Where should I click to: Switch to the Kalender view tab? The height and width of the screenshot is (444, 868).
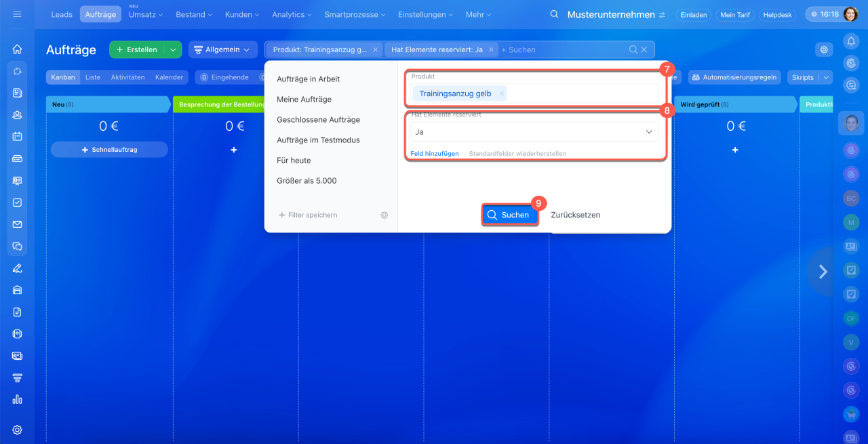[x=169, y=77]
